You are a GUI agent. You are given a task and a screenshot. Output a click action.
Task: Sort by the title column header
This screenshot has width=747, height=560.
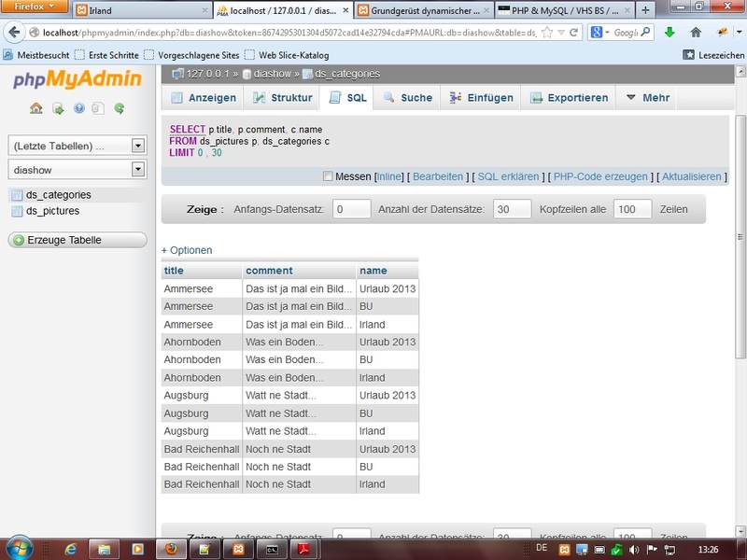click(x=174, y=271)
